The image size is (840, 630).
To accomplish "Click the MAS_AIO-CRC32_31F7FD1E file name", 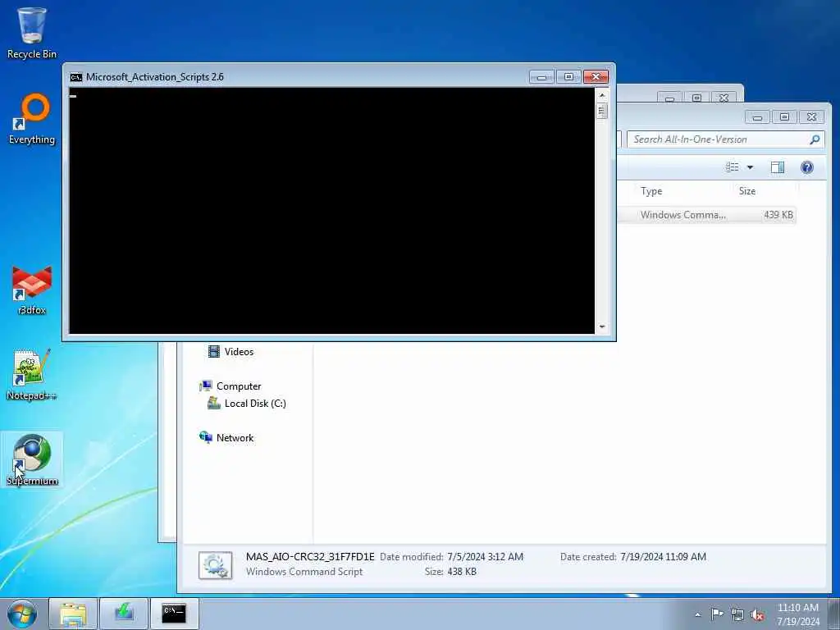I will point(310,557).
